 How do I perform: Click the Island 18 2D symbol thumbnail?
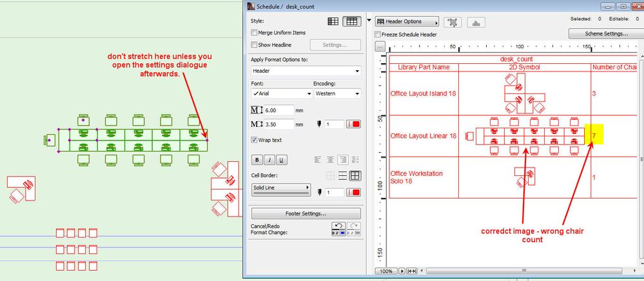pyautogui.click(x=525, y=93)
